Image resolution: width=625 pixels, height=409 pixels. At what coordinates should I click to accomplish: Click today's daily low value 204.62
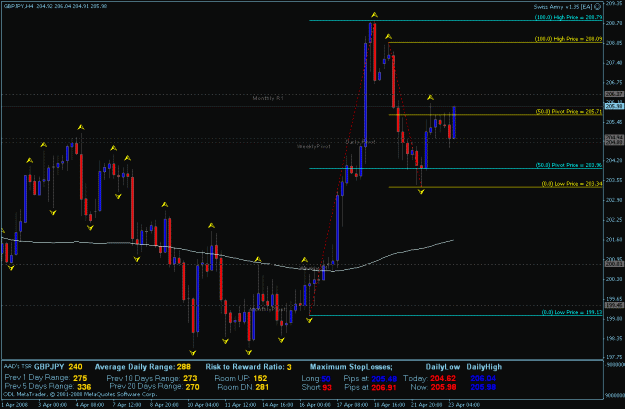[x=443, y=378]
